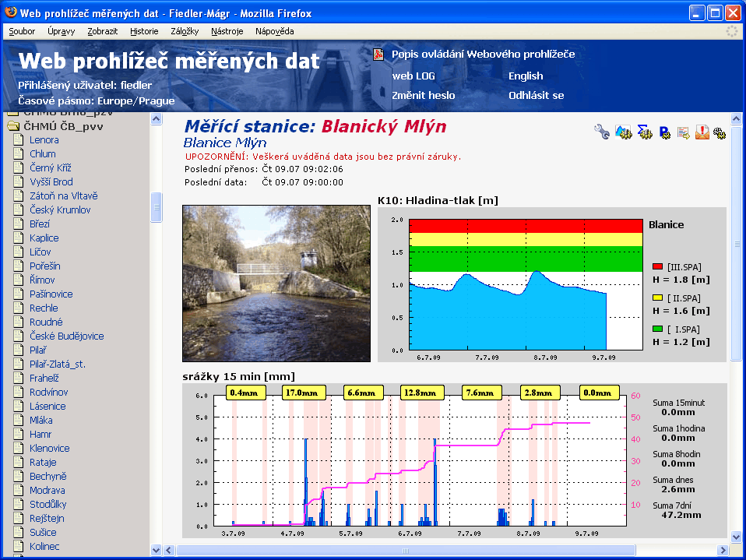Viewport: 746px width, 560px height.
Task: Open the sigma sum settings icon
Action: 645,132
